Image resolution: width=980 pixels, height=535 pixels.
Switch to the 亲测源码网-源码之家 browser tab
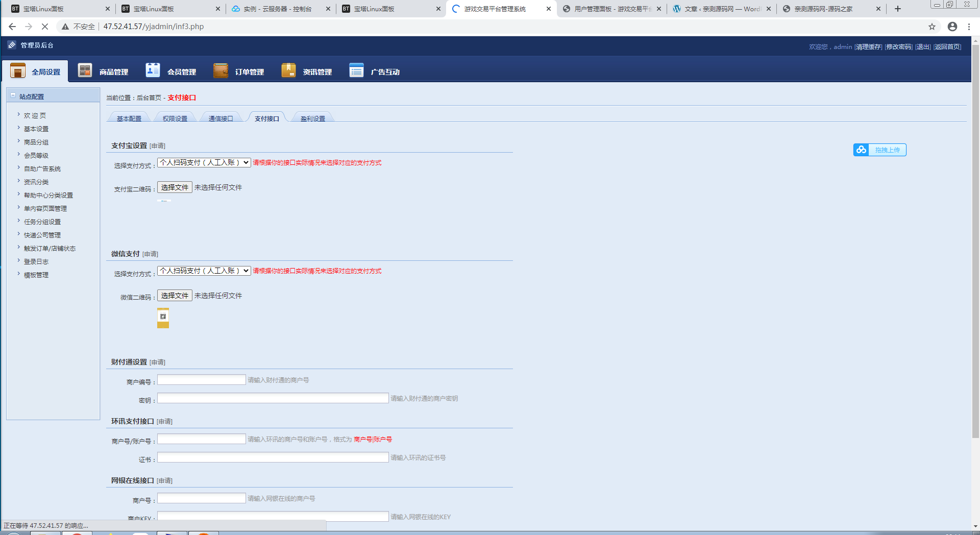pyautogui.click(x=831, y=9)
